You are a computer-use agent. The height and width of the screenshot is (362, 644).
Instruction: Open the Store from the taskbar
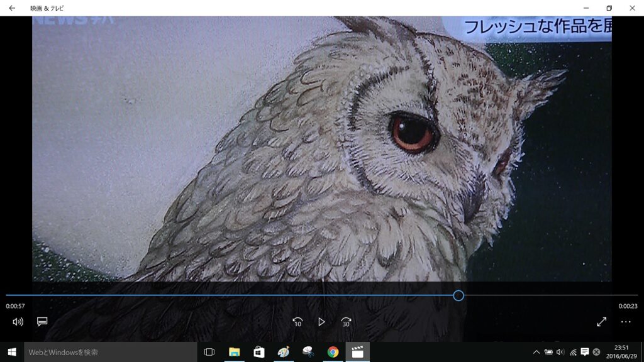[258, 352]
